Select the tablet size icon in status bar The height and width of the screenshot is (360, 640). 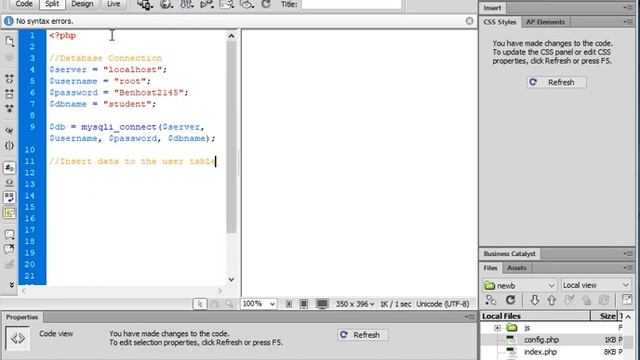coord(304,304)
